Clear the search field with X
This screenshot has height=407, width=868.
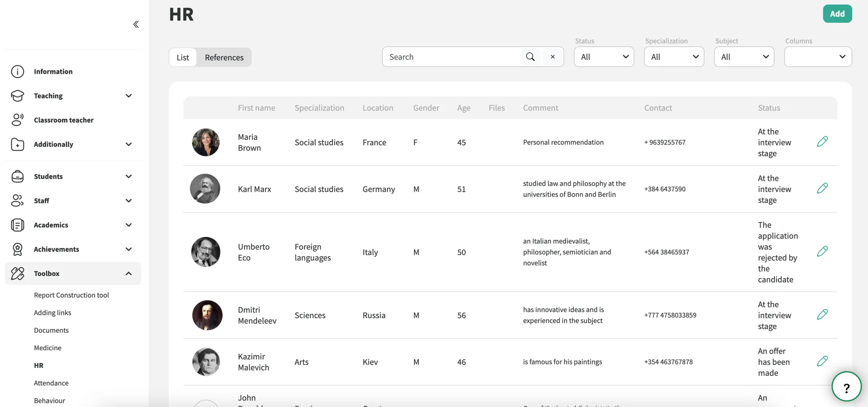coord(552,57)
